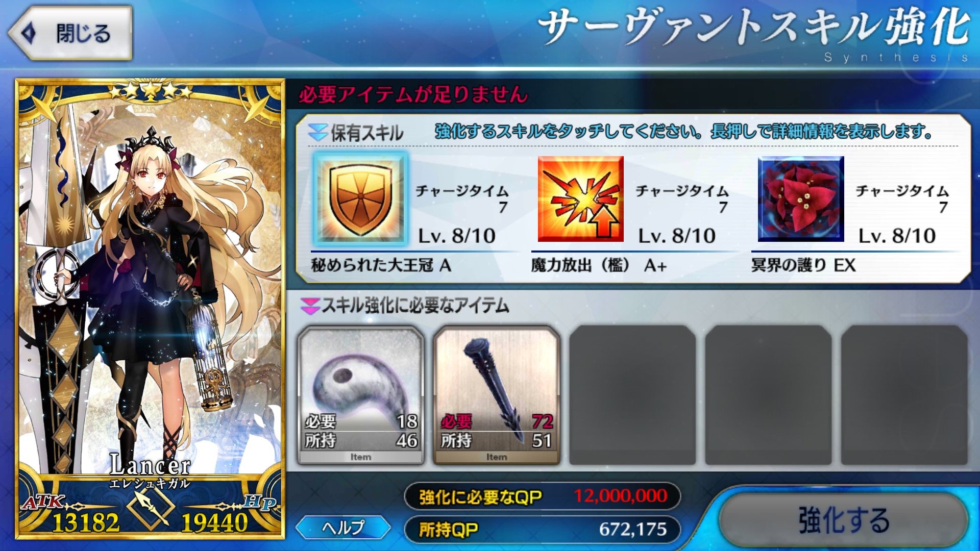
Task: Tap the fourth empty material slot
Action: click(x=768, y=395)
